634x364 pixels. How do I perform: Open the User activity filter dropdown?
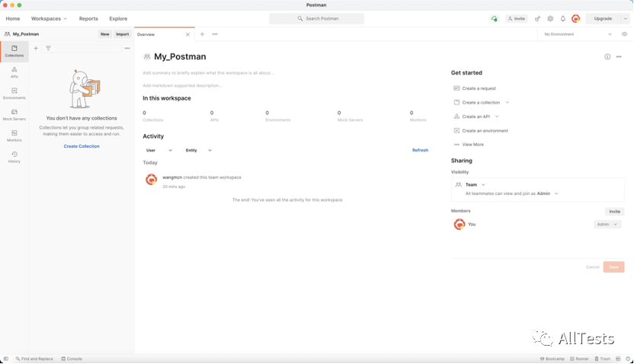pos(159,150)
